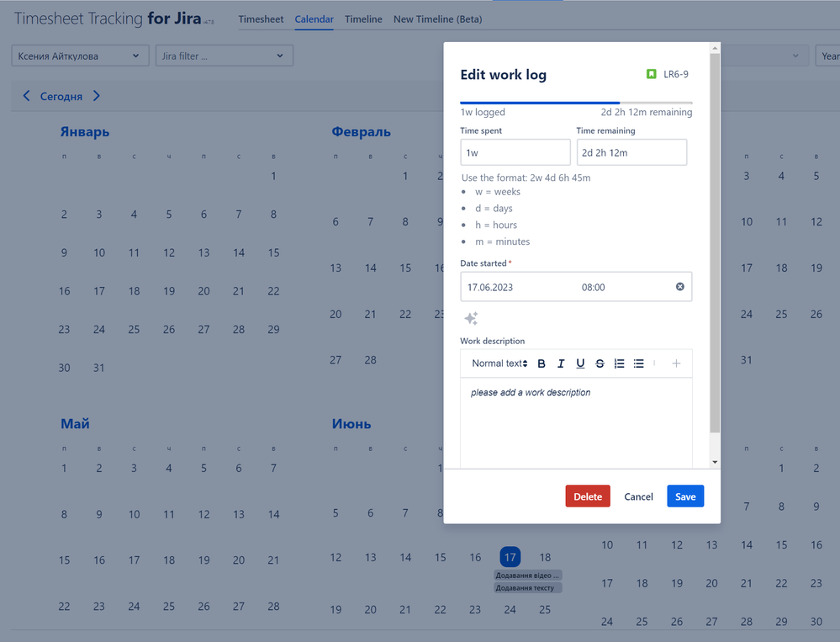Switch to the Timeline tab
The width and height of the screenshot is (840, 642).
363,19
